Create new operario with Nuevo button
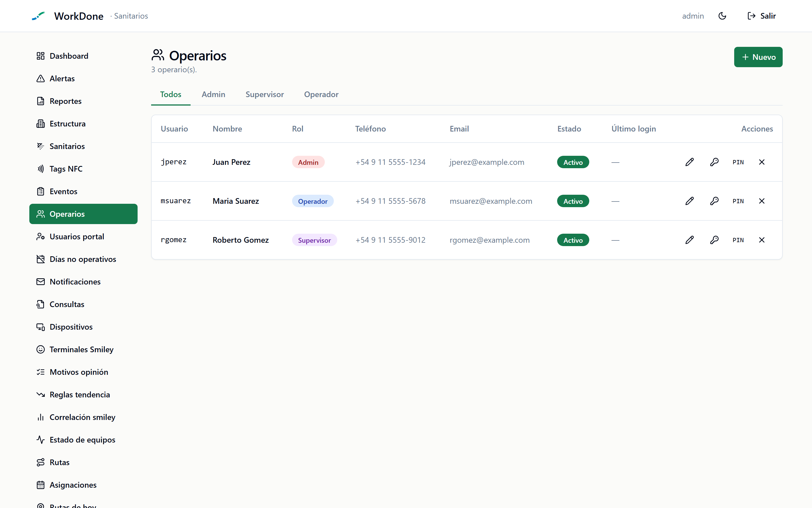This screenshot has height=508, width=812. tap(758, 57)
